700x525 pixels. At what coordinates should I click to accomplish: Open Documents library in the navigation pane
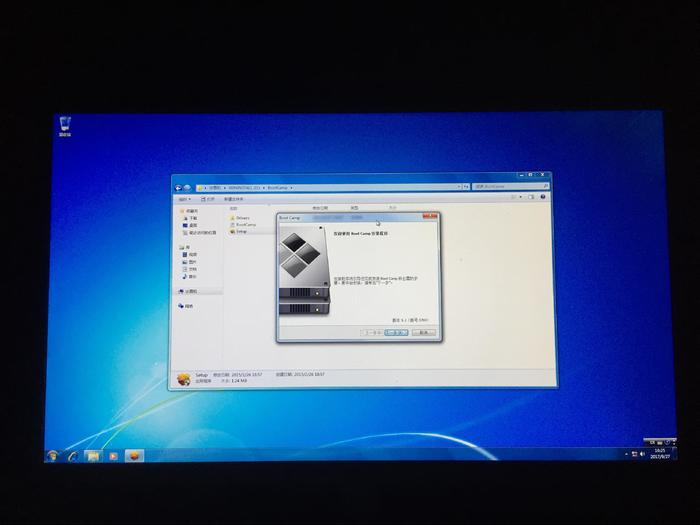pos(190,269)
